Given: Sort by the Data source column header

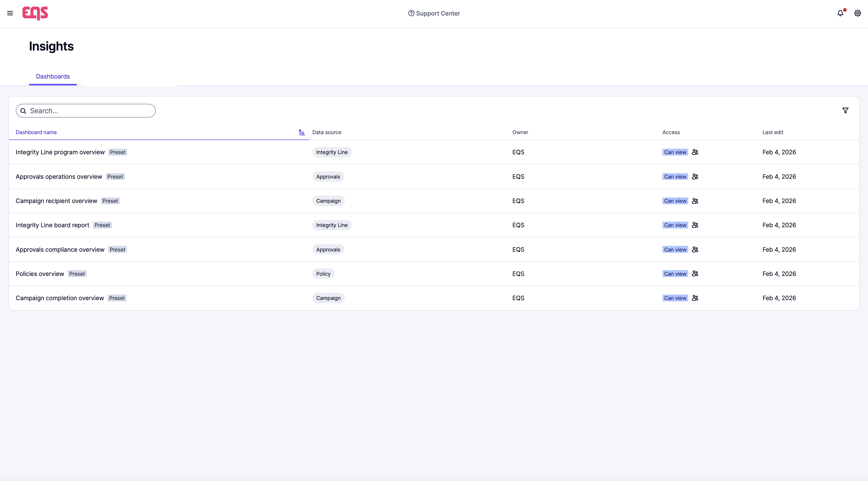Looking at the screenshot, I should point(326,132).
